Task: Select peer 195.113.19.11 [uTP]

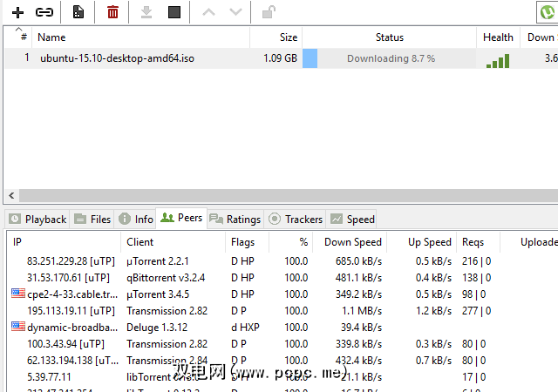Action: 71,310
